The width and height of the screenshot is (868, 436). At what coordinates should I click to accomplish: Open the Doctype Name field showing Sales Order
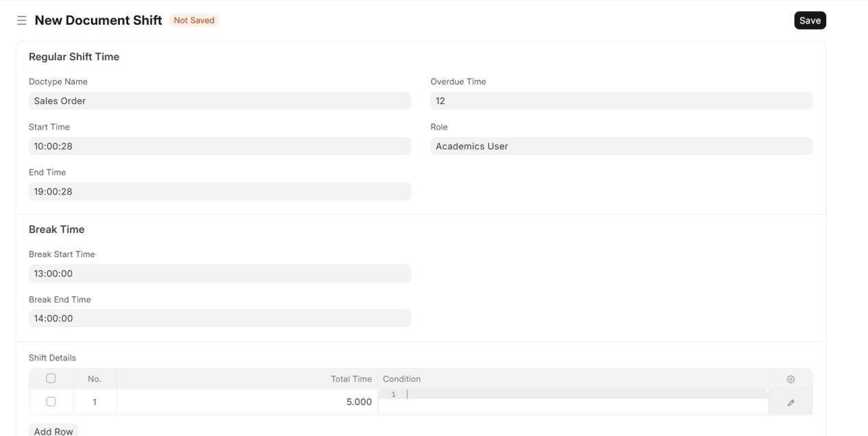219,101
